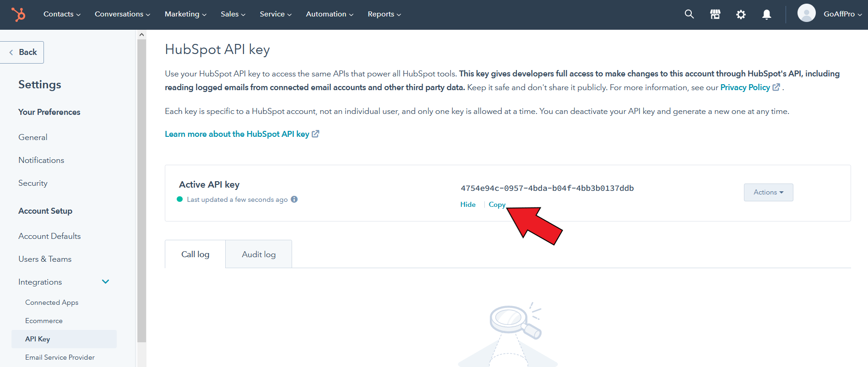
Task: Open Email Service Provider
Action: pos(60,357)
